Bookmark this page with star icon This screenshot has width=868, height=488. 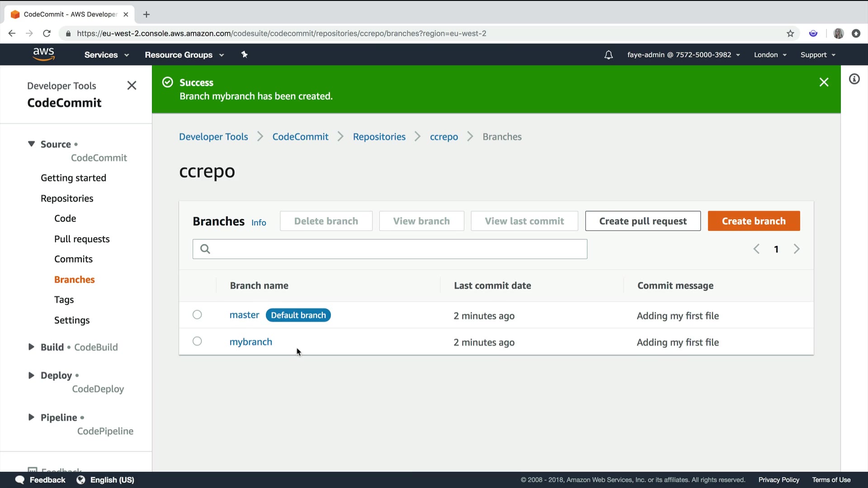(x=790, y=33)
